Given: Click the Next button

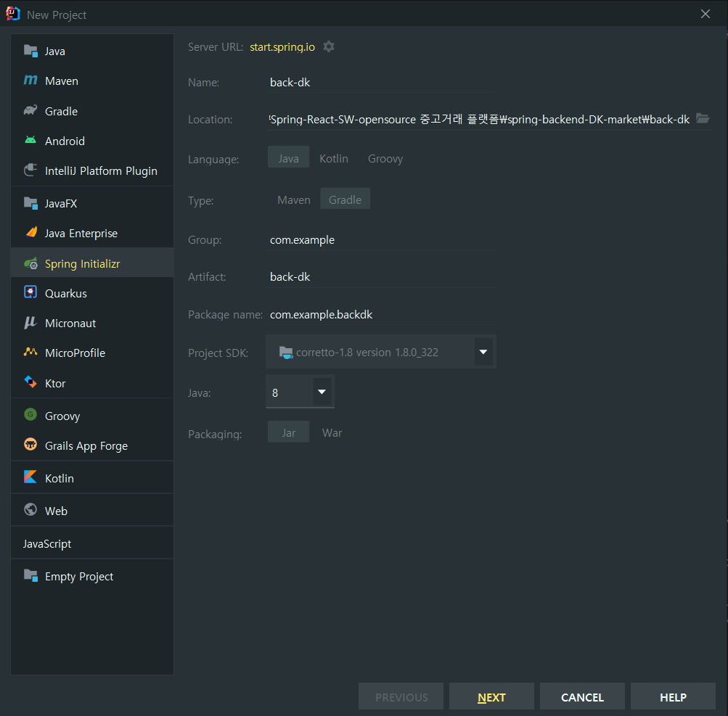Looking at the screenshot, I should pyautogui.click(x=491, y=697).
